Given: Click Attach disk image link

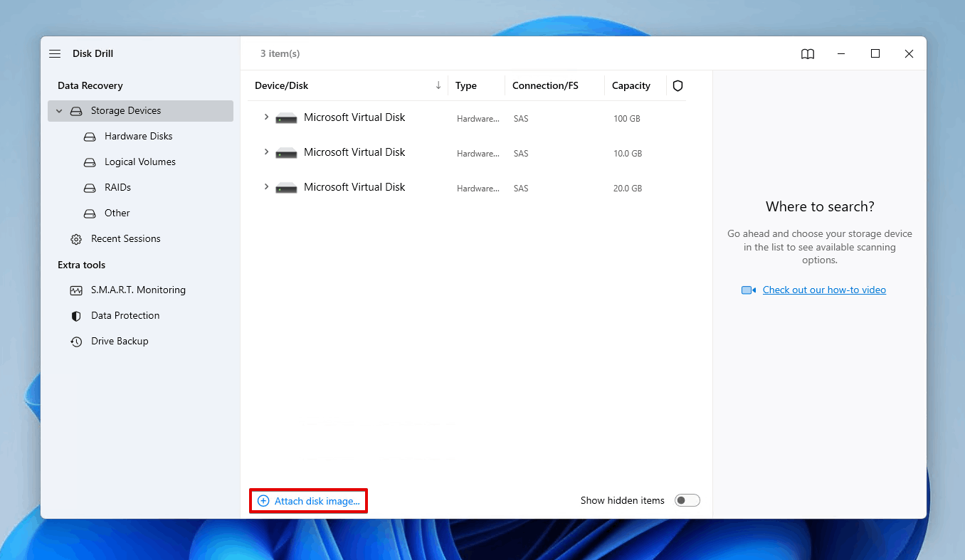Looking at the screenshot, I should pyautogui.click(x=307, y=500).
